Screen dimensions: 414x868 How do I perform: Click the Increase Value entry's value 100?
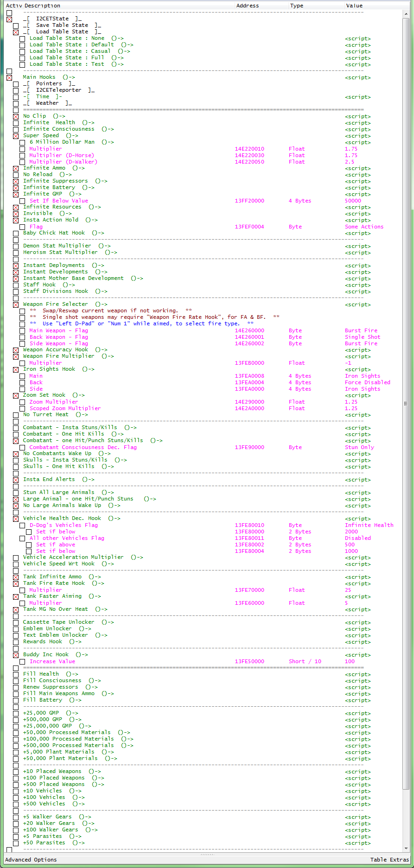click(350, 662)
